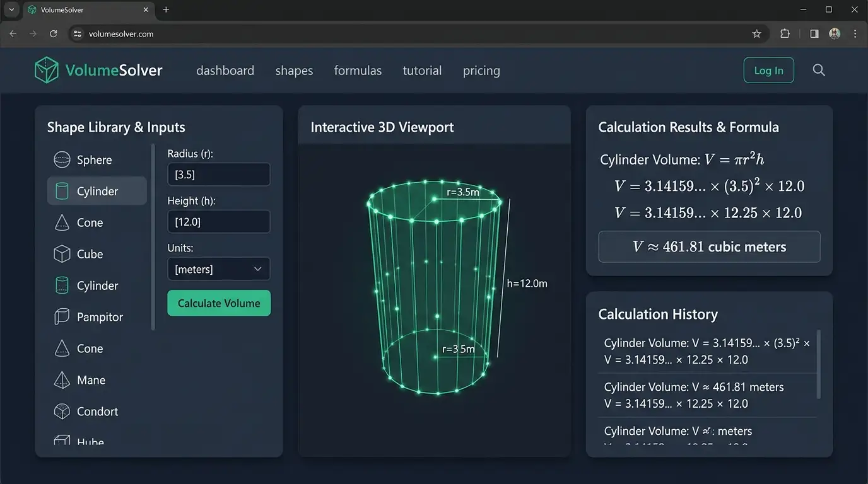The image size is (868, 484).
Task: Click the VolumeSolver cube logo
Action: (46, 70)
